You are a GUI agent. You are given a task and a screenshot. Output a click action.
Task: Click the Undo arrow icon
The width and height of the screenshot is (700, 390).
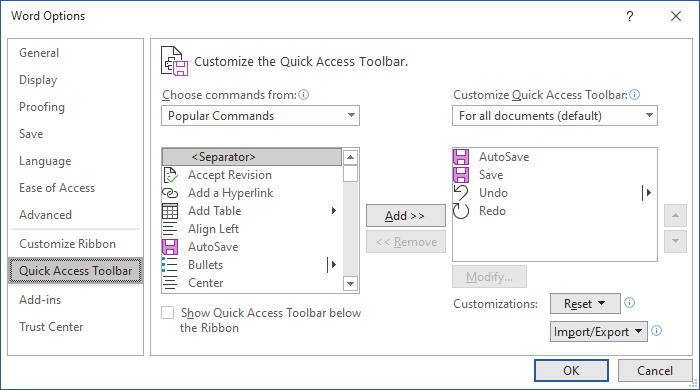point(461,193)
